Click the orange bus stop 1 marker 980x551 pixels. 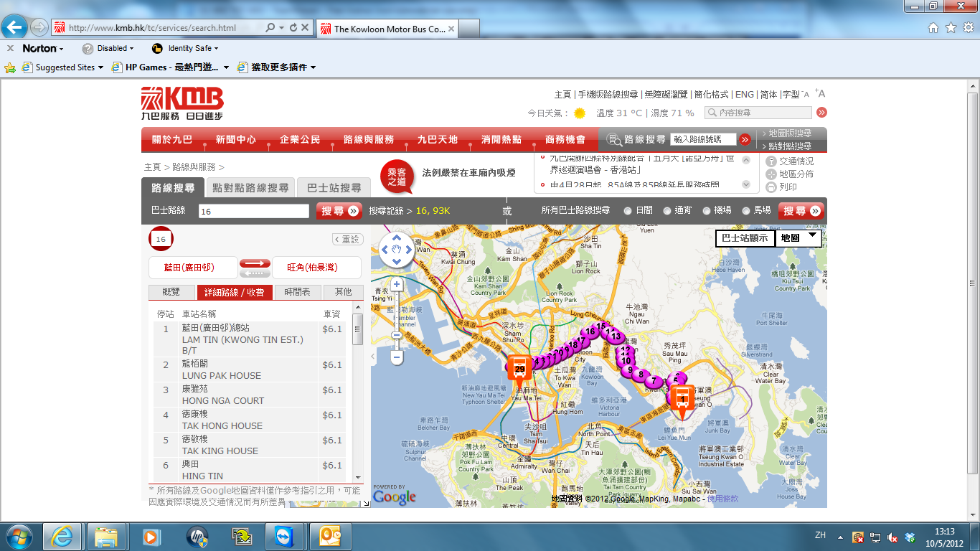tap(682, 397)
